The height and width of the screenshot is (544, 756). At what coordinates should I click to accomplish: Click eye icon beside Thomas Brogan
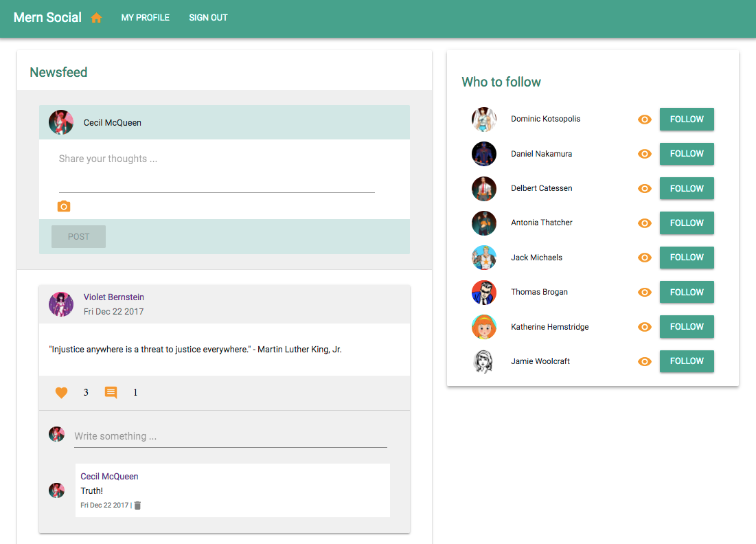[644, 292]
